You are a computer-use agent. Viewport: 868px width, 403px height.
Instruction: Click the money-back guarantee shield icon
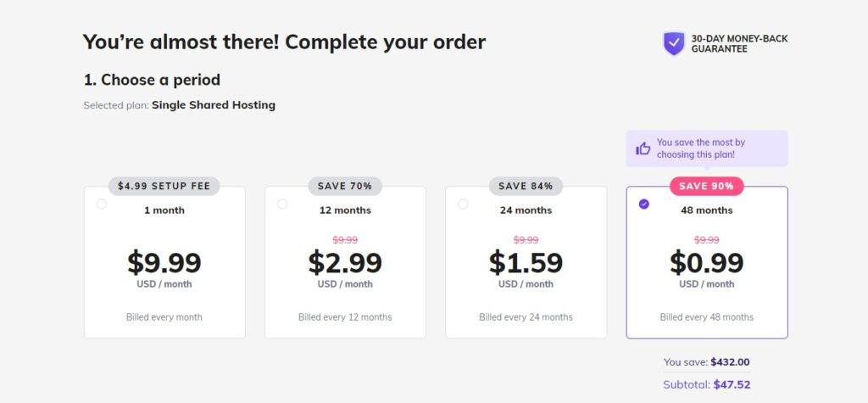674,44
